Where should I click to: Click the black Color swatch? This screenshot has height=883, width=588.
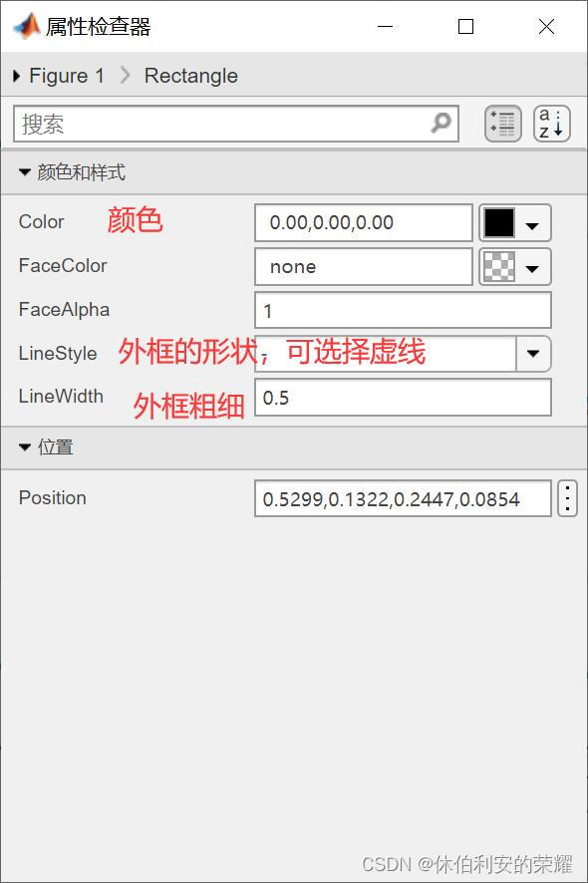[x=499, y=222]
